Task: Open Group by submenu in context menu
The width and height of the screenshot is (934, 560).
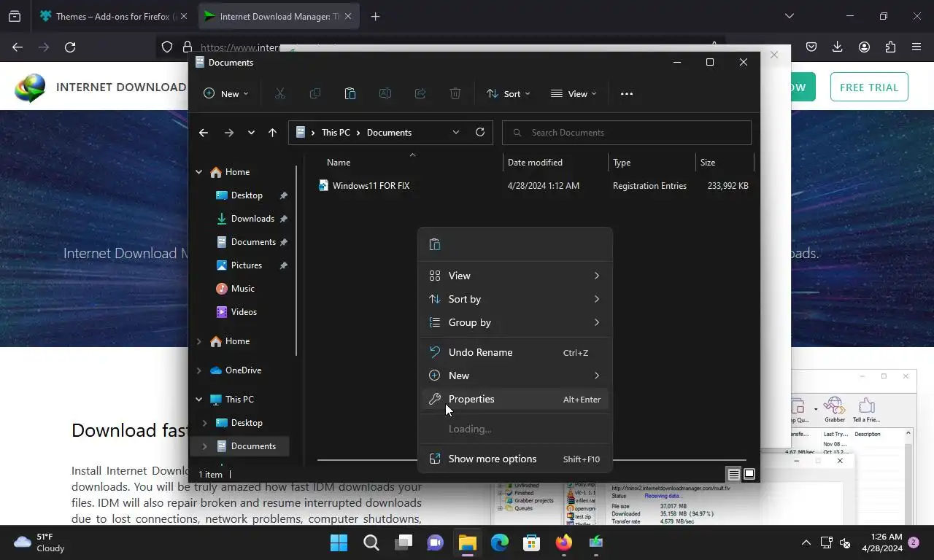Action: 515,322
